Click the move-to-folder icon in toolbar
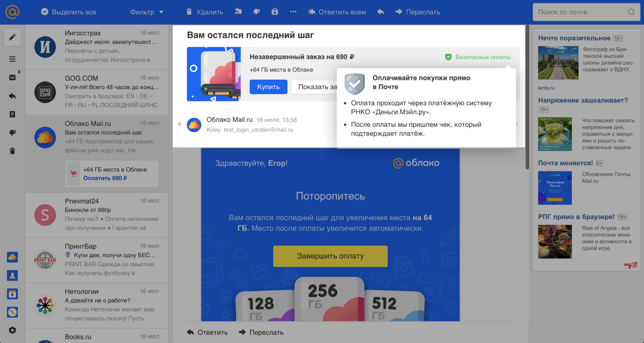 (238, 12)
